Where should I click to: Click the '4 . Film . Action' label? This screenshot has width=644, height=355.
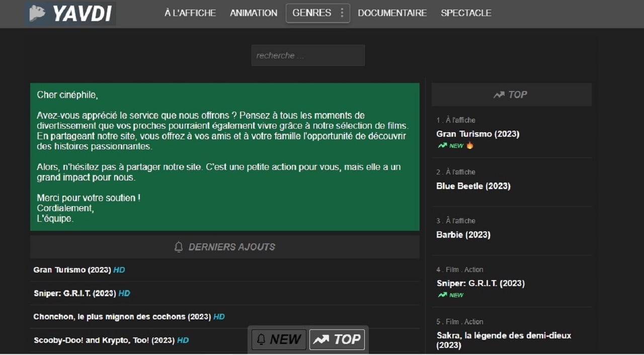pos(460,270)
